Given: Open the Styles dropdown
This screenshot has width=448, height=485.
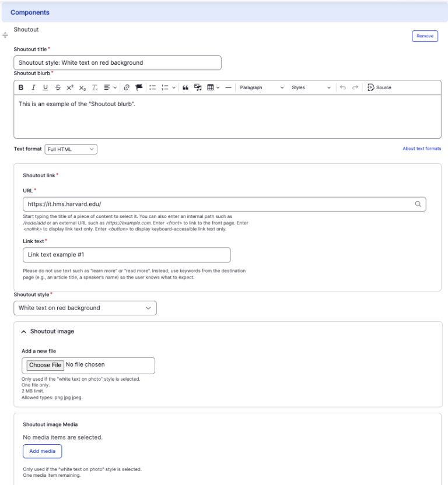Looking at the screenshot, I should pos(311,87).
